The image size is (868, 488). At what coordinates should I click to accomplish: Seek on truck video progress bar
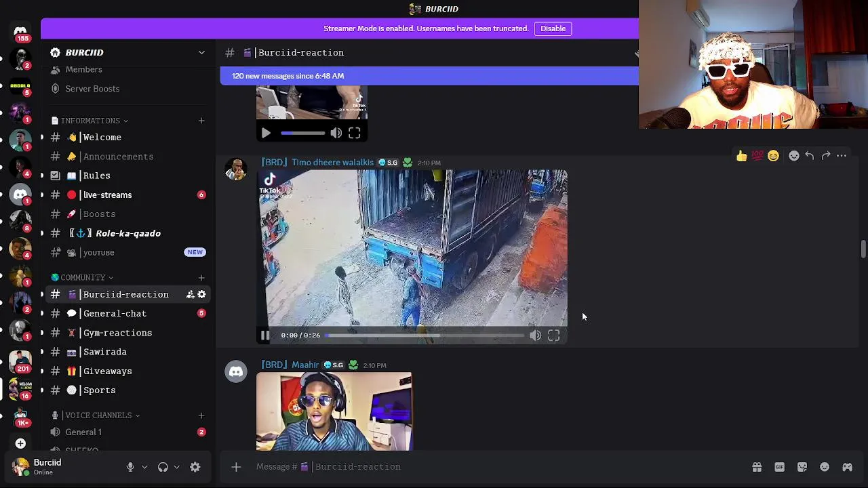pyautogui.click(x=426, y=335)
